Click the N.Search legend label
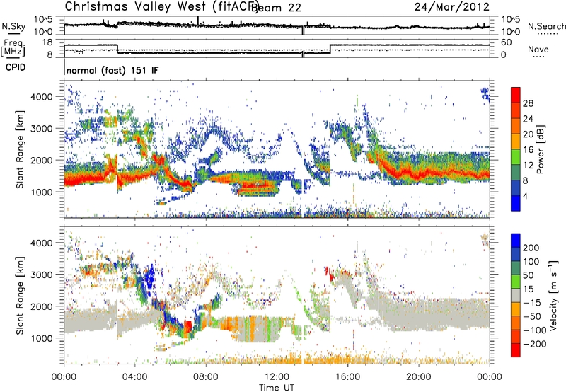Screen dimensions: 566x392 point(546,26)
